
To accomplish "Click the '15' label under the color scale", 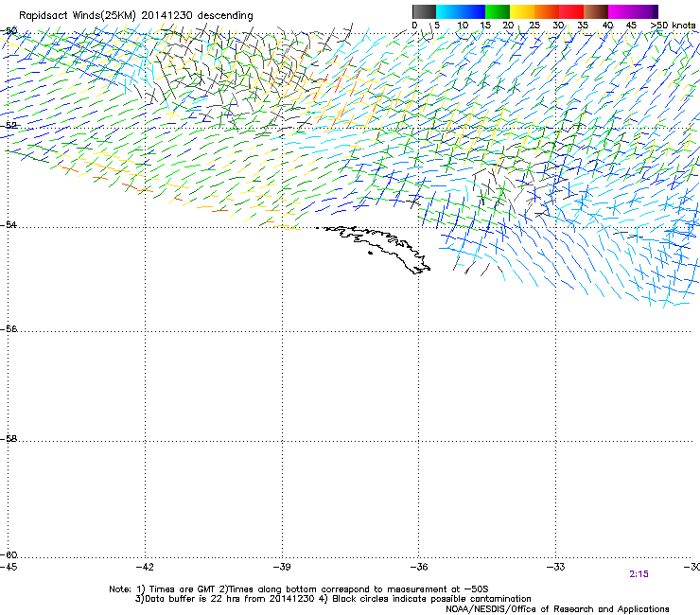I will click(485, 26).
